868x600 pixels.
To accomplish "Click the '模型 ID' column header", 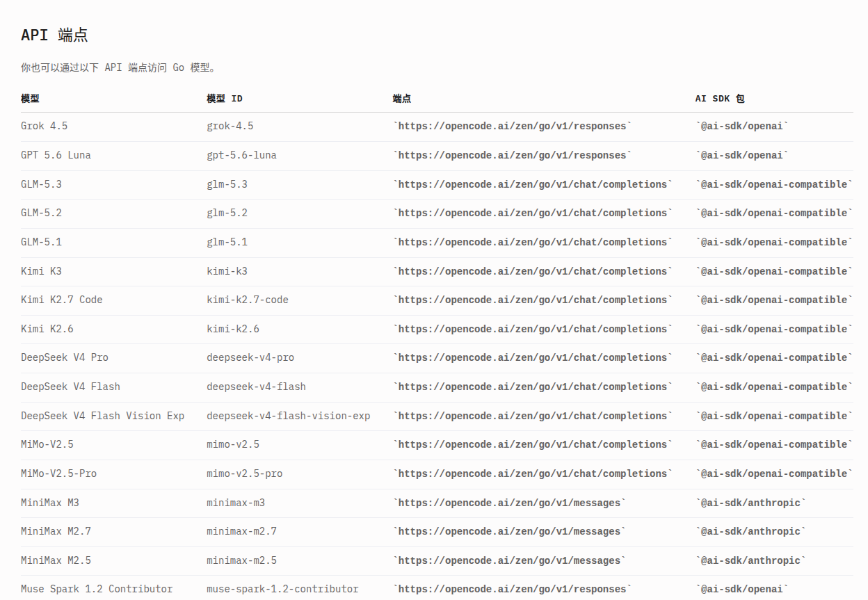I will point(225,99).
